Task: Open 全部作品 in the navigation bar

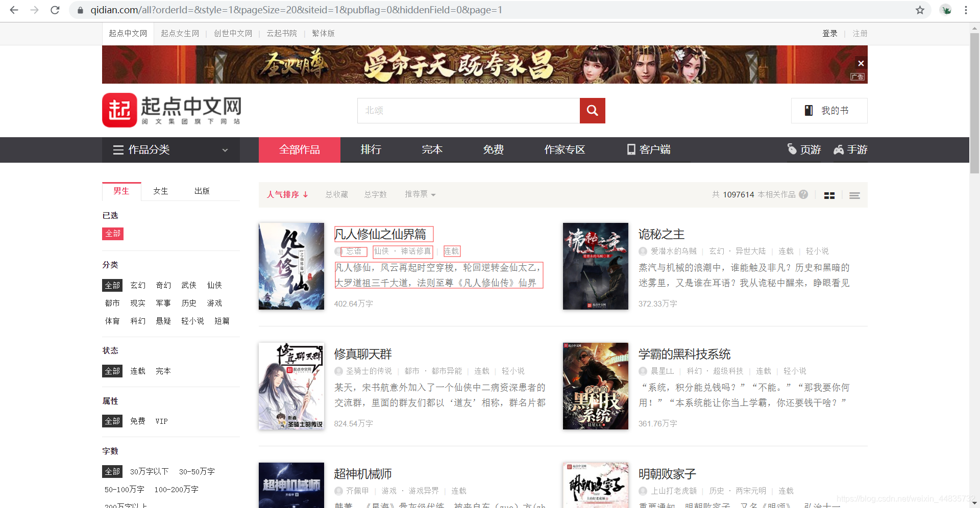Action: coord(300,149)
